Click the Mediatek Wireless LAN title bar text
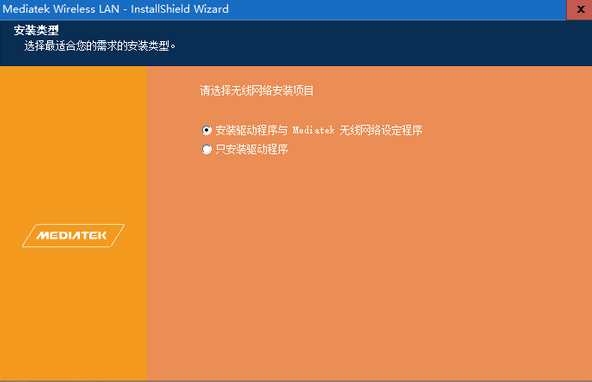Viewport: 592px width, 382px height. click(116, 9)
